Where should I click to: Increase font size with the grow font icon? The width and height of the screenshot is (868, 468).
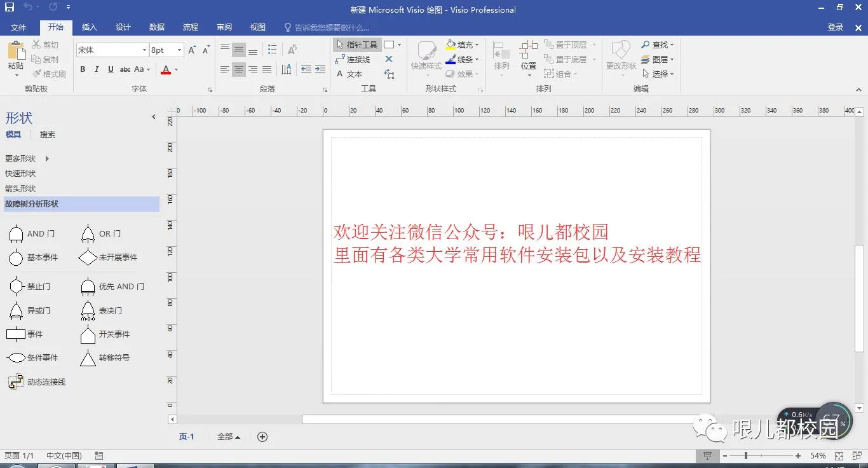point(193,50)
